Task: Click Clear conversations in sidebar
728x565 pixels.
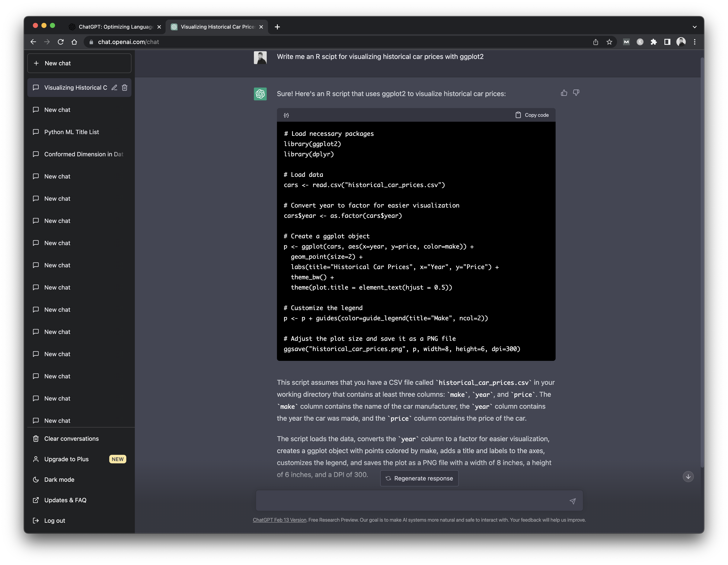Action: 79,439
